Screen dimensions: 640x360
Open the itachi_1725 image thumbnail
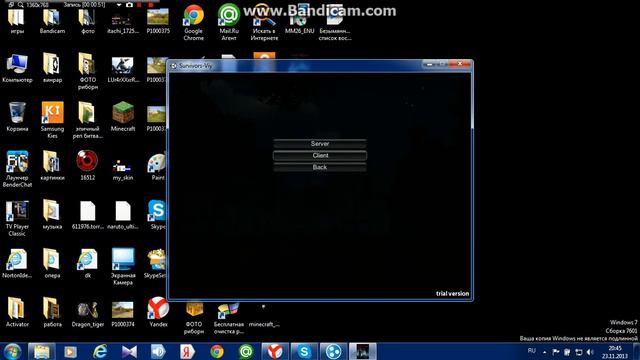[122, 23]
